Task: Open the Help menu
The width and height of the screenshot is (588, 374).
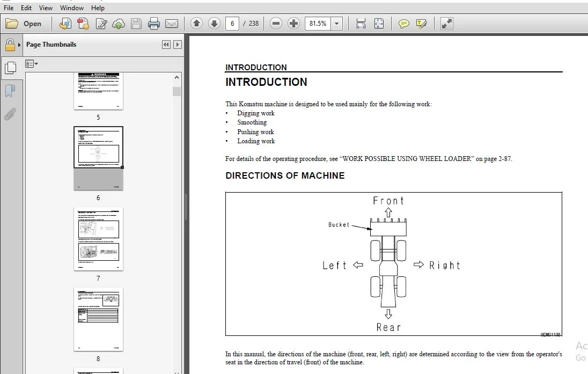Action: 98,8
